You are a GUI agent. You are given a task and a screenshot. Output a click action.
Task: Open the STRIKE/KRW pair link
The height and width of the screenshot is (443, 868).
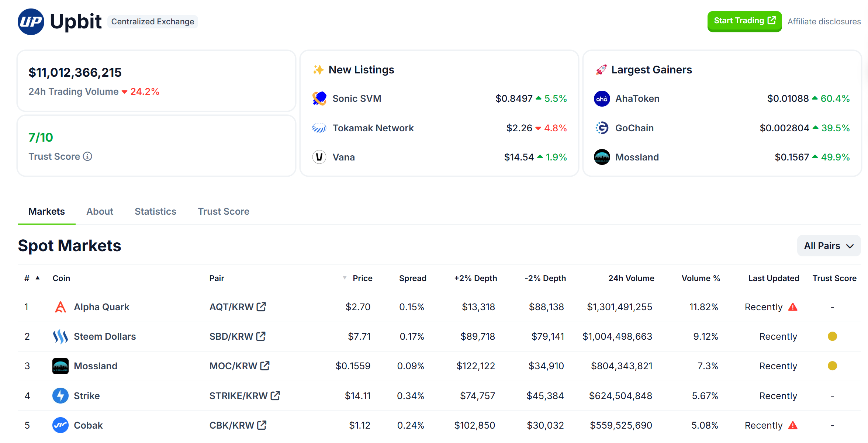pyautogui.click(x=238, y=396)
